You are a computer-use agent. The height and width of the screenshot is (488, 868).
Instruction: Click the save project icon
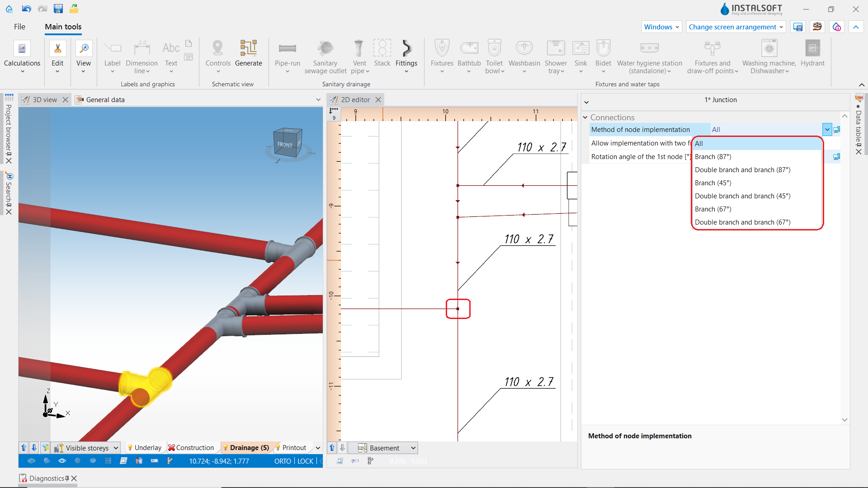58,9
